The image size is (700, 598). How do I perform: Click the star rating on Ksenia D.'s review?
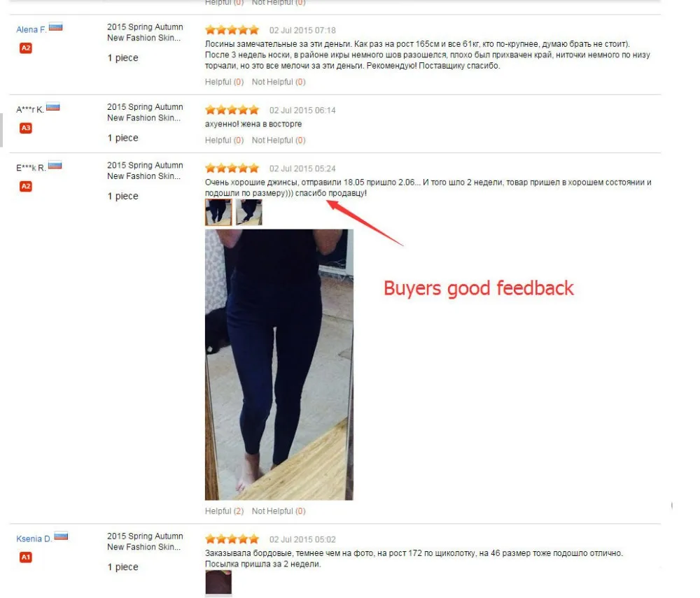pyautogui.click(x=232, y=539)
